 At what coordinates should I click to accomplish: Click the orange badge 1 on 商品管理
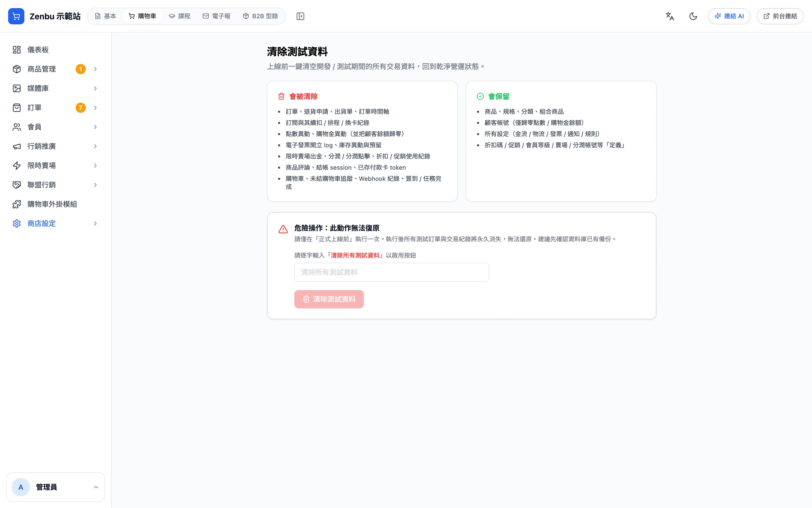click(80, 69)
